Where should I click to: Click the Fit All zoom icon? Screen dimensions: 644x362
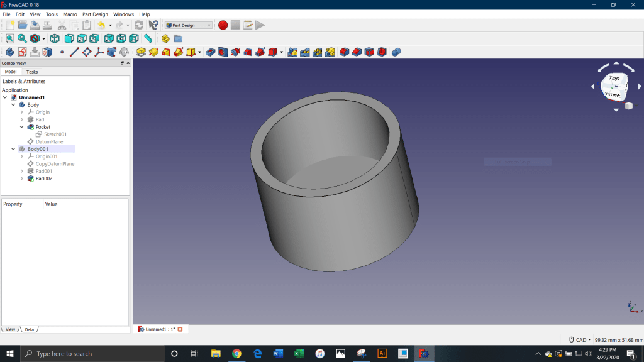(9, 39)
